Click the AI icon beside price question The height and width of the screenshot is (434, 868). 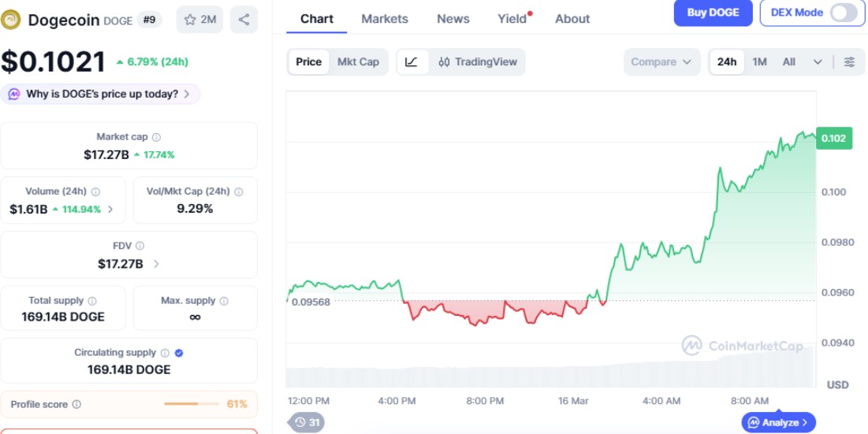14,94
